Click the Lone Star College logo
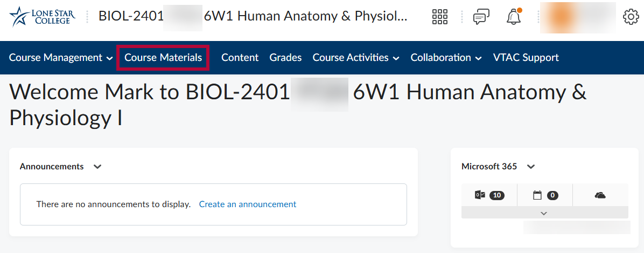Screen dimensions: 644x253 tap(43, 17)
